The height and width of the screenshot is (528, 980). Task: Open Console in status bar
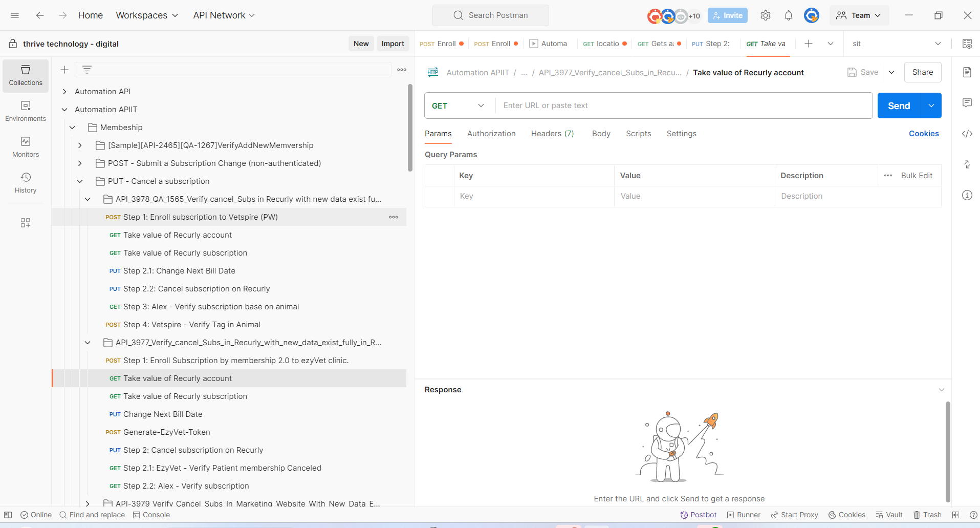pos(151,515)
